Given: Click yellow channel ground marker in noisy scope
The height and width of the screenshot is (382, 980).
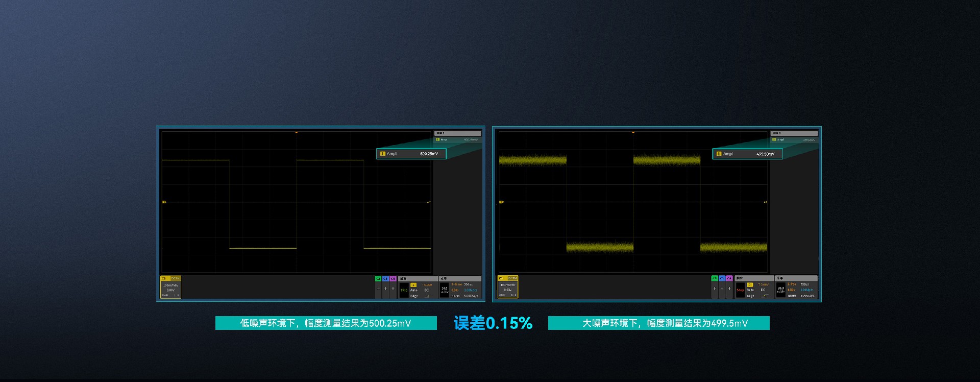Looking at the screenshot, I should (x=501, y=202).
